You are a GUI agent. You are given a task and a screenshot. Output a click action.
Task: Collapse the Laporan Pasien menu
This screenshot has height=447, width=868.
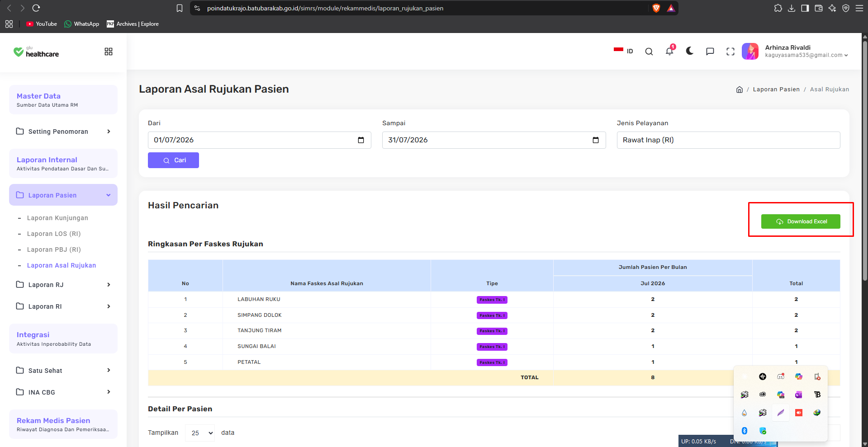pyautogui.click(x=63, y=195)
